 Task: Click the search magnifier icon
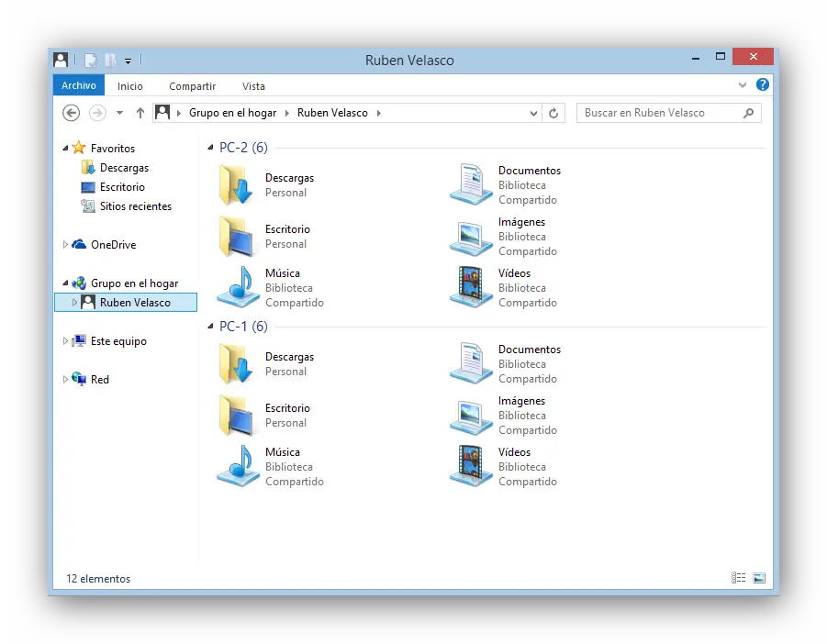pos(748,113)
